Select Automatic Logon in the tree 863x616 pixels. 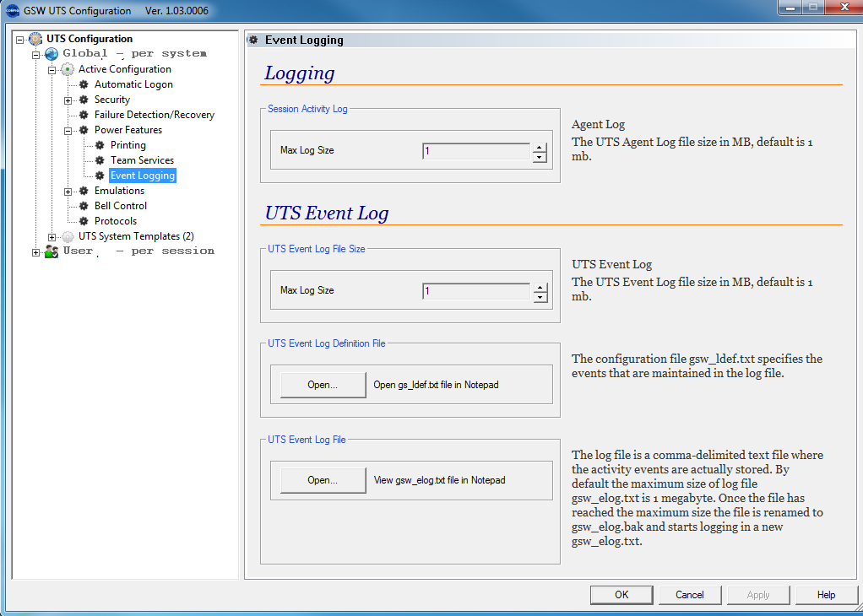pos(133,84)
